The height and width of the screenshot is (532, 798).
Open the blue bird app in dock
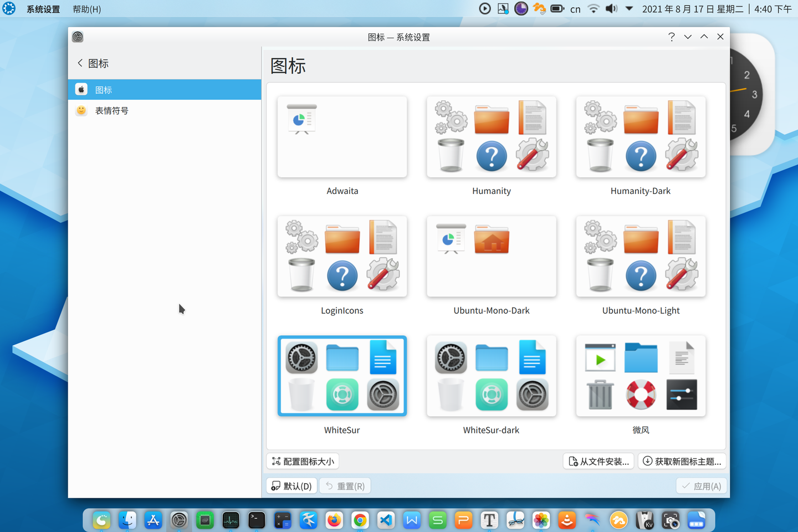(308, 520)
